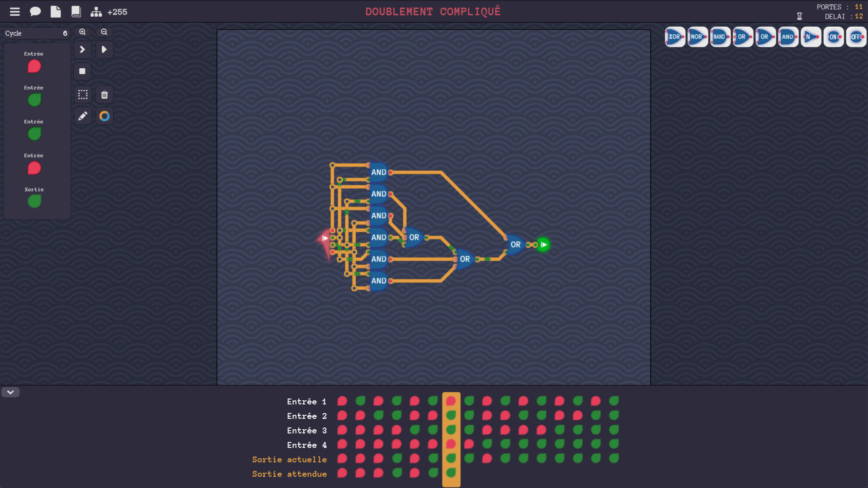Toggle the first Entrée input on
This screenshot has width=868, height=488.
[x=34, y=66]
